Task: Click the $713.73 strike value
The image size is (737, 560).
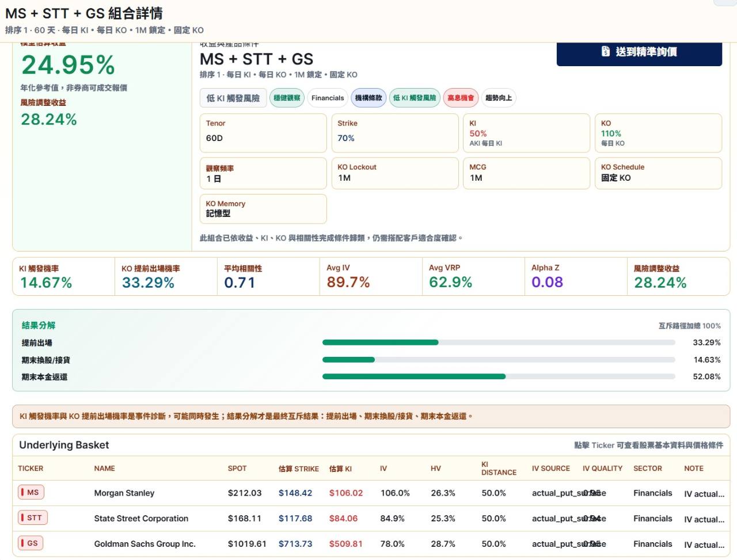Action: coord(295,544)
